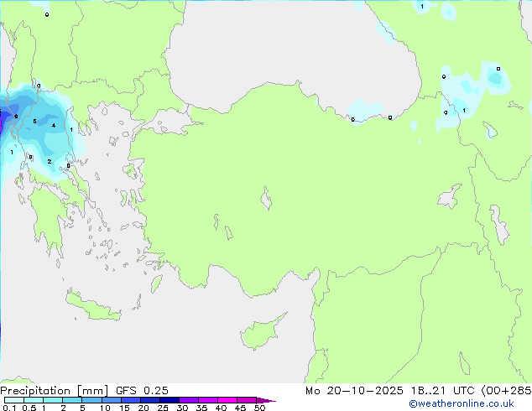Viewport: 532px width, 411px height.
Task: Click the 10–15 mm legend swatch
Action: pyautogui.click(x=111, y=400)
